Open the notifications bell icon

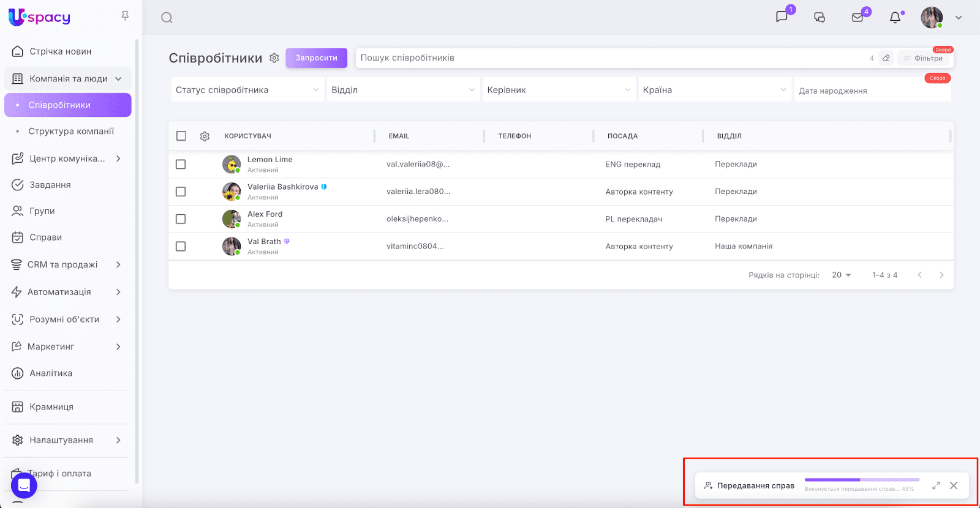tap(895, 18)
